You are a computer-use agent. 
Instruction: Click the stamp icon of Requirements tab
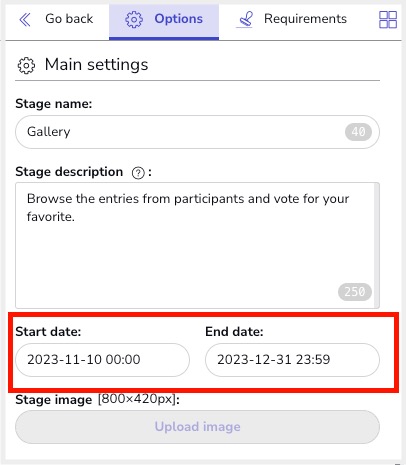244,19
